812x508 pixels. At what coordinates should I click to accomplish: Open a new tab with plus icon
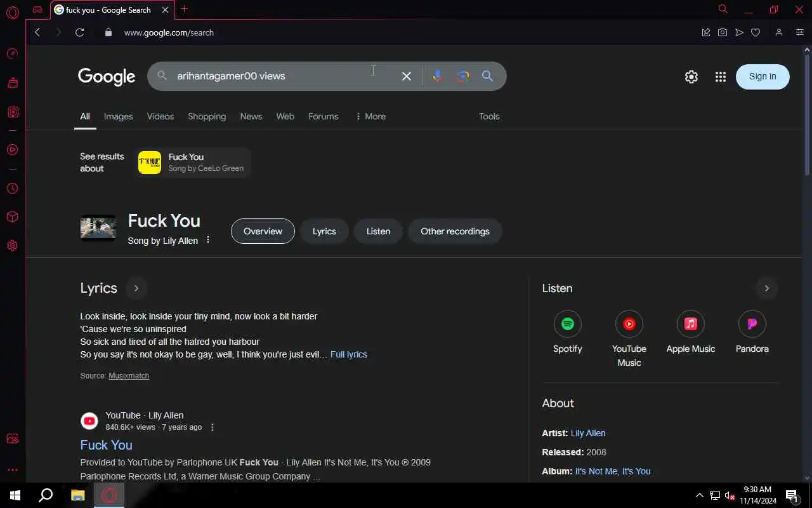184,9
